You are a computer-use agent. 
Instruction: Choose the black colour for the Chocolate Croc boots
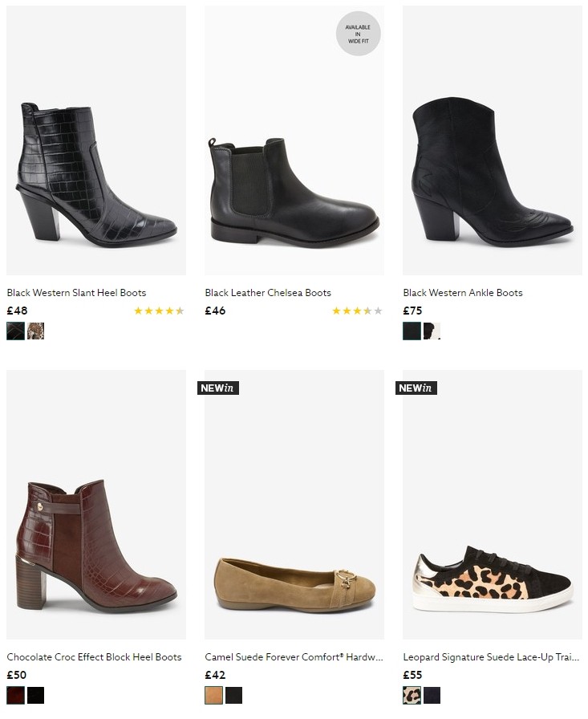(x=35, y=695)
